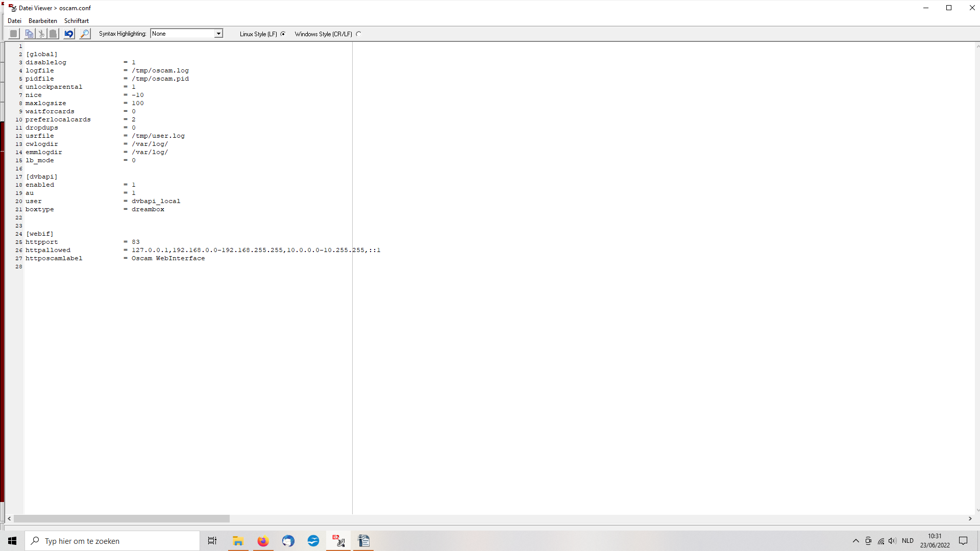Select Linux Style (LF) radio button
980x551 pixels.
point(283,34)
